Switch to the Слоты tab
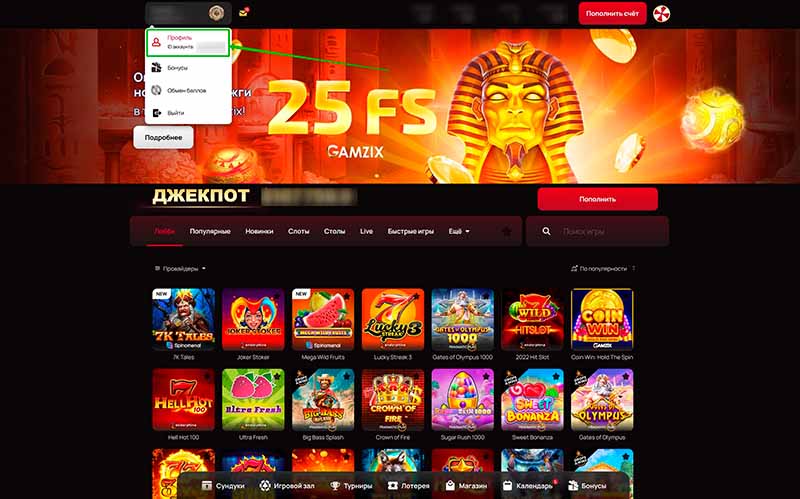Viewport: 800px width, 499px height. [x=298, y=232]
